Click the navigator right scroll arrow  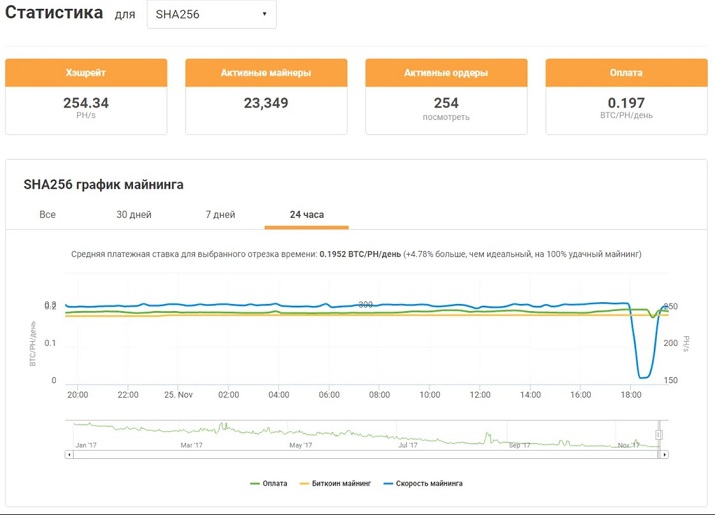(x=664, y=454)
